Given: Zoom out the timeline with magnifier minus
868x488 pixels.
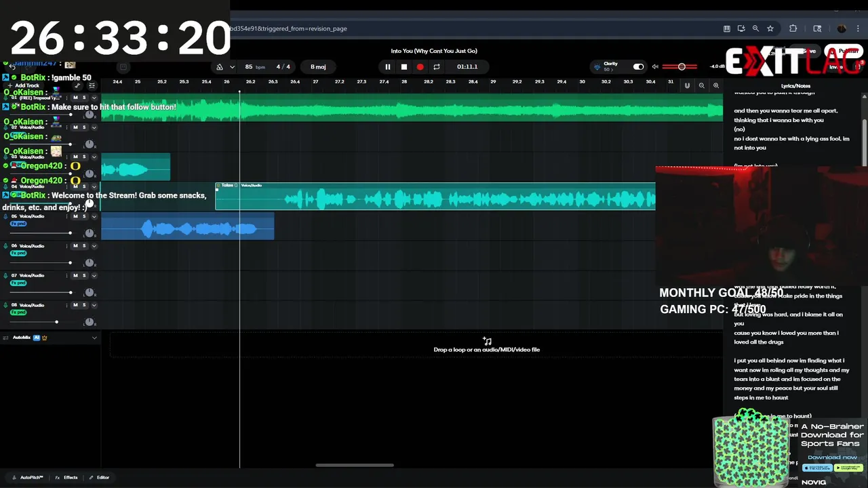Looking at the screenshot, I should (x=701, y=85).
